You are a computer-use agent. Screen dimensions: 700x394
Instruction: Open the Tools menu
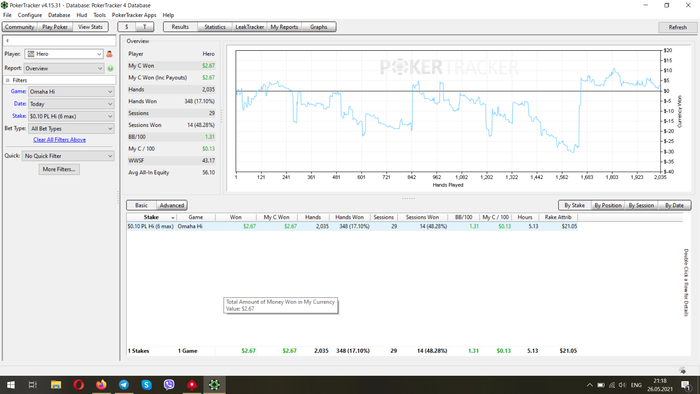click(100, 15)
